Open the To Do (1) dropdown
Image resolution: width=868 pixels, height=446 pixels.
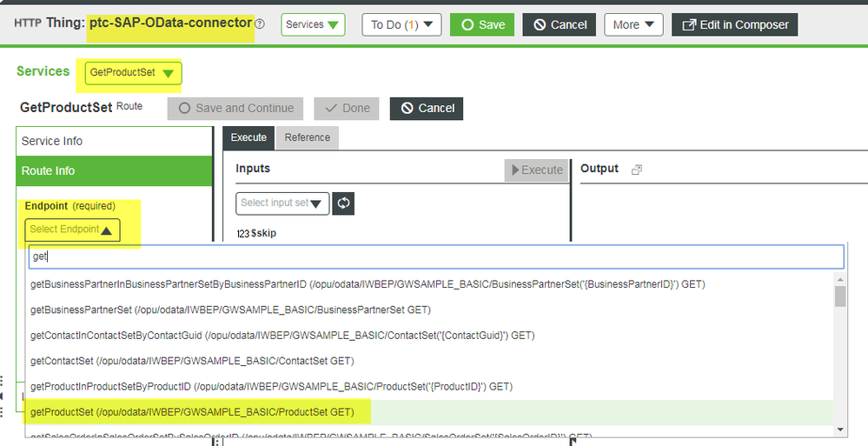coord(401,25)
